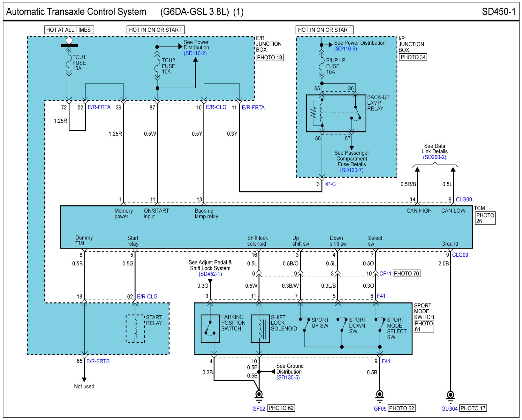
Task: Click the GF05 ground label
Action: click(380, 409)
